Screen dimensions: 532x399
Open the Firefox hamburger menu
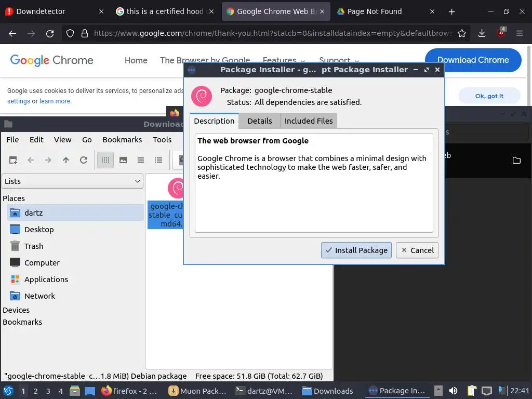coord(520,33)
